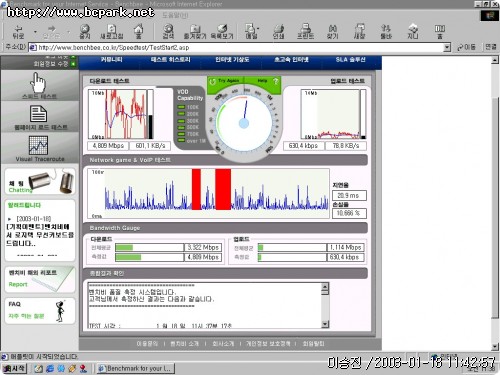The image size is (500, 375).
Task: Open the Chatting tin can banner
Action: tap(40, 181)
